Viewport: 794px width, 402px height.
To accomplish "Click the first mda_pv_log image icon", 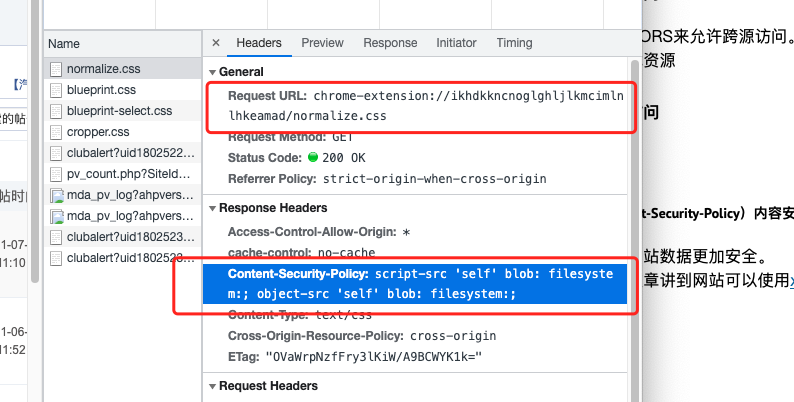I will 57,195.
